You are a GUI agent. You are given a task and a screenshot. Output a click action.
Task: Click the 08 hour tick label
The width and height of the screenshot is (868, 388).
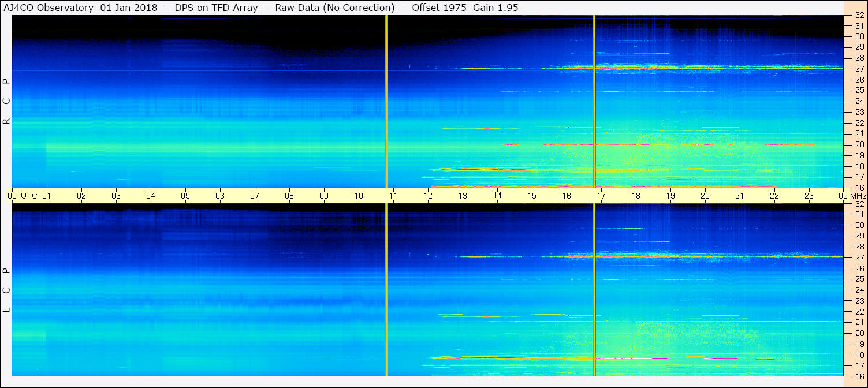pos(289,196)
